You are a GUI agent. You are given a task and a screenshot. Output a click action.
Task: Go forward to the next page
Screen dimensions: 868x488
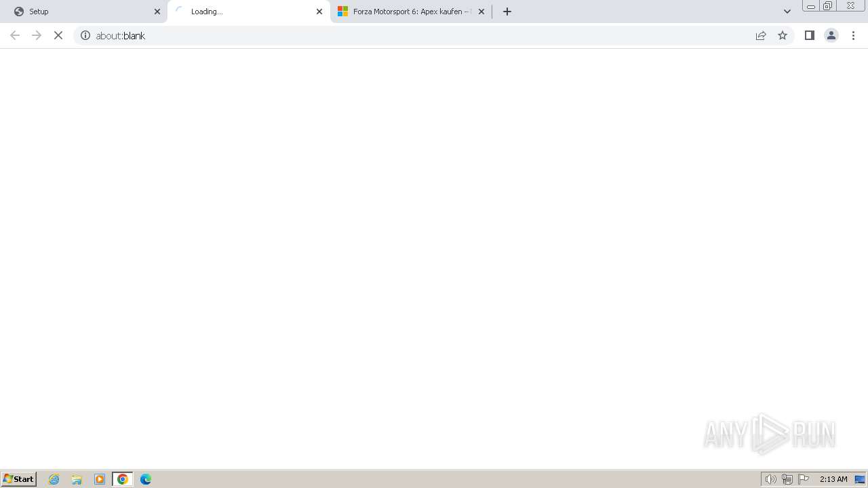(x=37, y=35)
